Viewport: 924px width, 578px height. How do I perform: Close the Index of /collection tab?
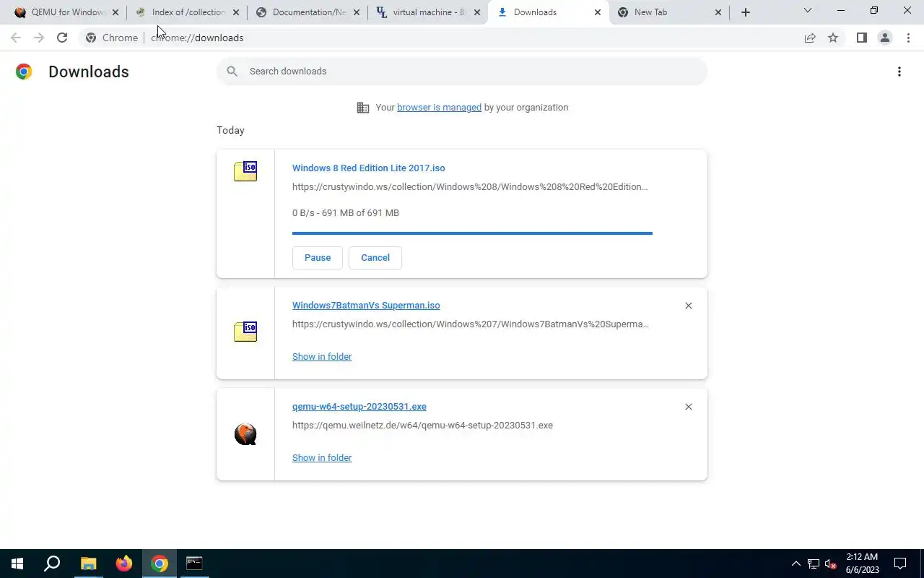tap(235, 12)
